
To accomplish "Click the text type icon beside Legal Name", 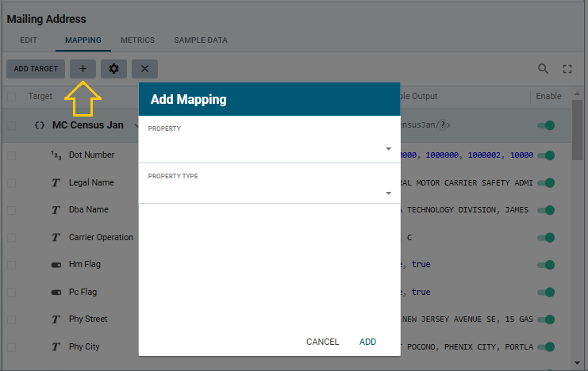I will 56,182.
